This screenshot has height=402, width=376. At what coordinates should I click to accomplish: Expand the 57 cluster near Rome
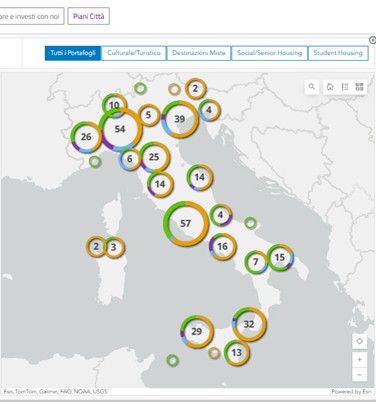pyautogui.click(x=186, y=223)
